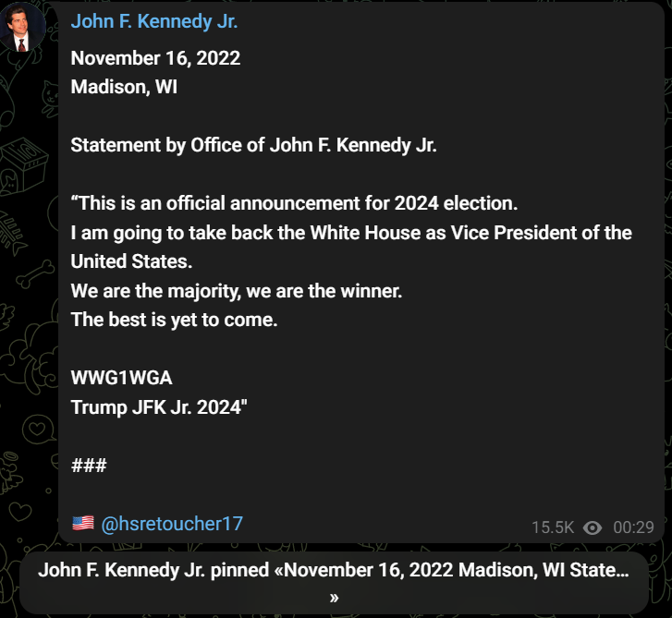
Task: Click the WWG1WGA text line
Action: tap(122, 378)
